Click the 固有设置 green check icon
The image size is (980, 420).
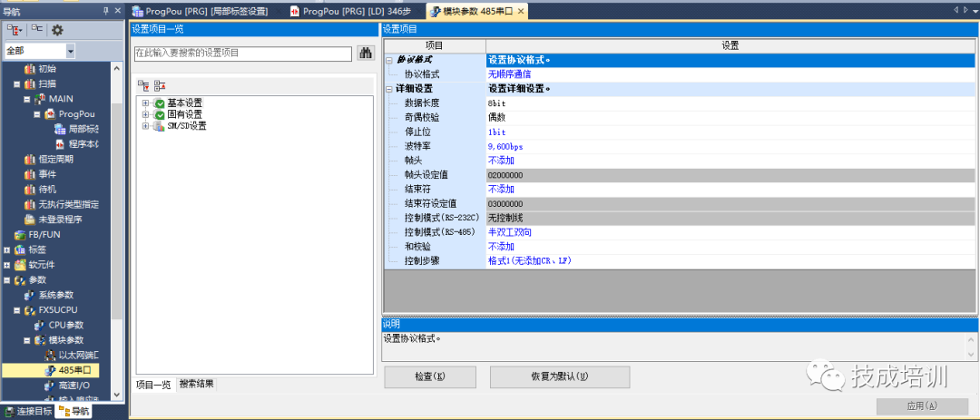pos(160,114)
